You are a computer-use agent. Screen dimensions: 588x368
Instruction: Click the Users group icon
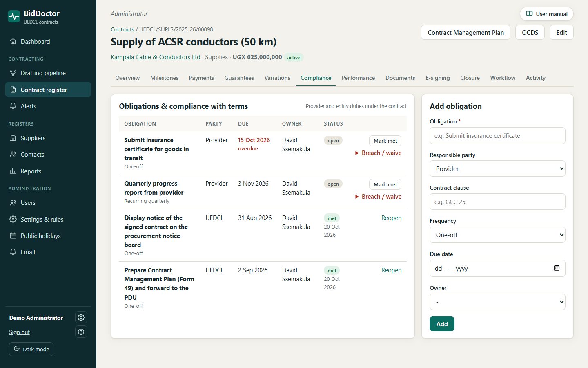[x=13, y=203]
